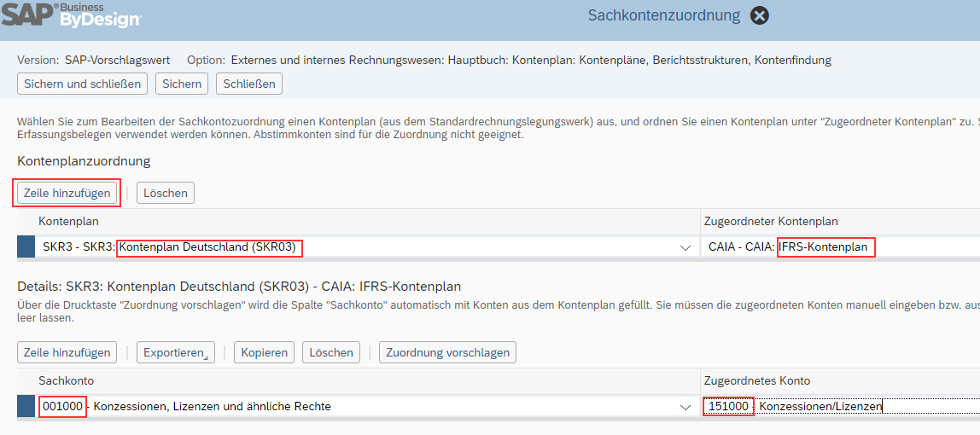Viewport: 980px width, 435px height.
Task: Click the Option text starting with Externes und internes Rechnungswesen
Action: pos(531,60)
